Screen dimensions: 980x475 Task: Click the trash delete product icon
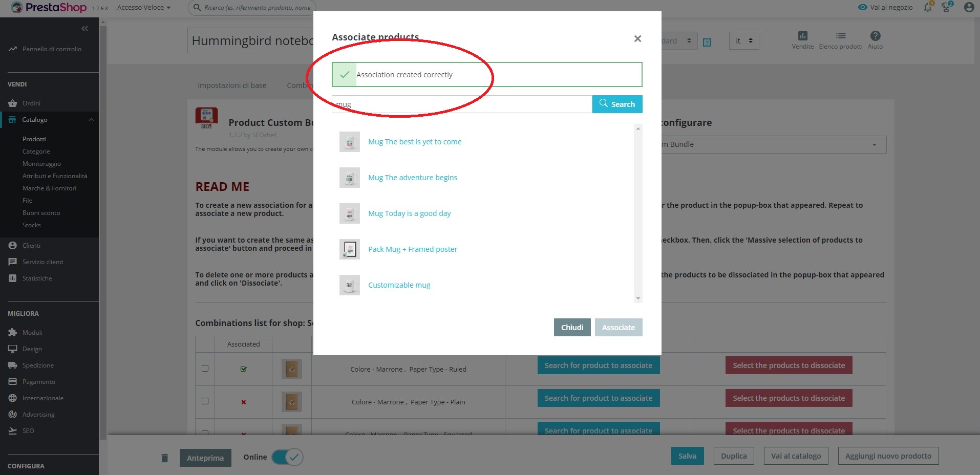tap(165, 458)
